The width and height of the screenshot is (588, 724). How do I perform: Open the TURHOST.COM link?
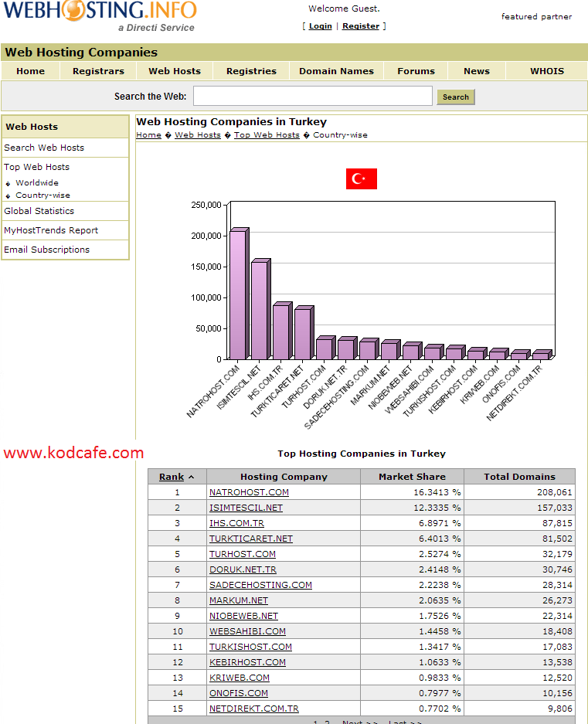point(243,554)
